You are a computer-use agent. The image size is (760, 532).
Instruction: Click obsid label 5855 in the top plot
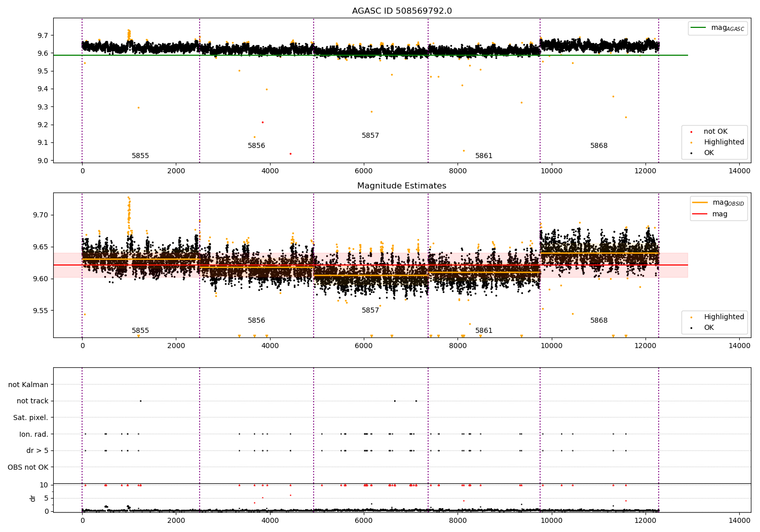tap(140, 156)
